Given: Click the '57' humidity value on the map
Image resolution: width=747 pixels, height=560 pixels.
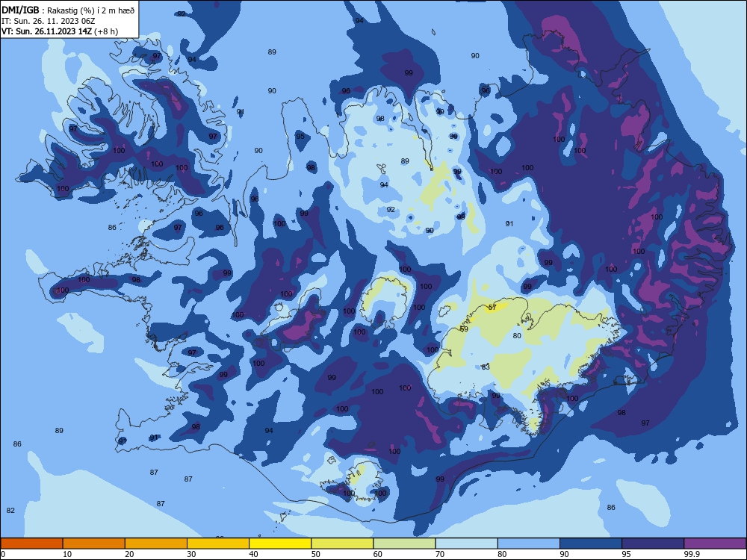Looking at the screenshot, I should (492, 307).
